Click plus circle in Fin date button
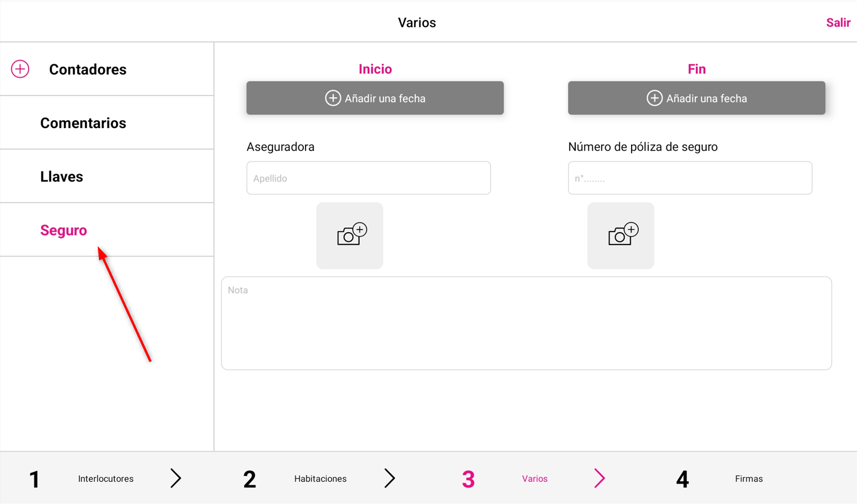Viewport: 857px width, 504px height. pyautogui.click(x=654, y=98)
